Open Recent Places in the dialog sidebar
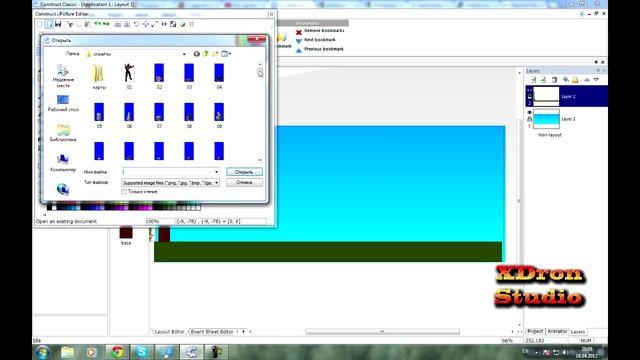 (x=63, y=76)
